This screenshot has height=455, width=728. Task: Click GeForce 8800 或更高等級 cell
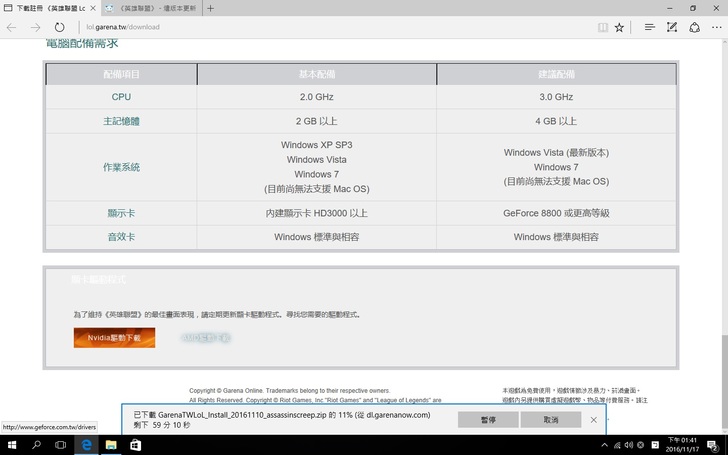coord(556,213)
